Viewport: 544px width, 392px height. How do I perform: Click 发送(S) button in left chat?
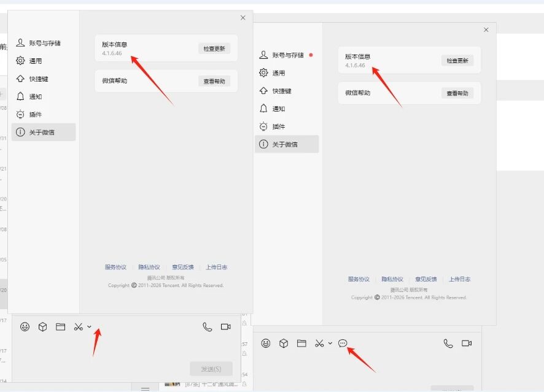click(x=211, y=369)
